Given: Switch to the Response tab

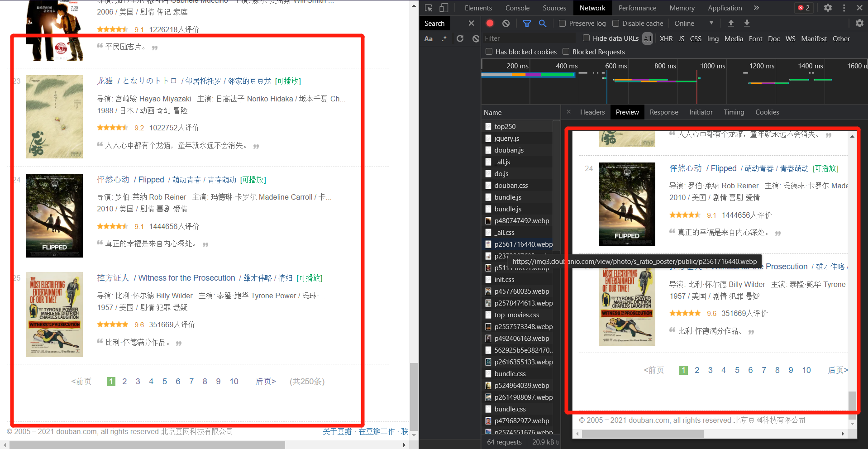Looking at the screenshot, I should click(664, 112).
